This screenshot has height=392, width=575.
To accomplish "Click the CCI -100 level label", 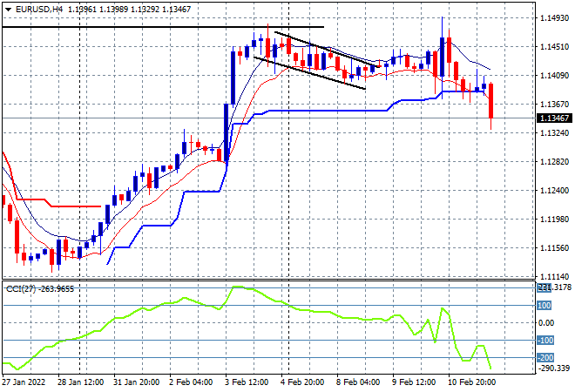I will [545, 341].
